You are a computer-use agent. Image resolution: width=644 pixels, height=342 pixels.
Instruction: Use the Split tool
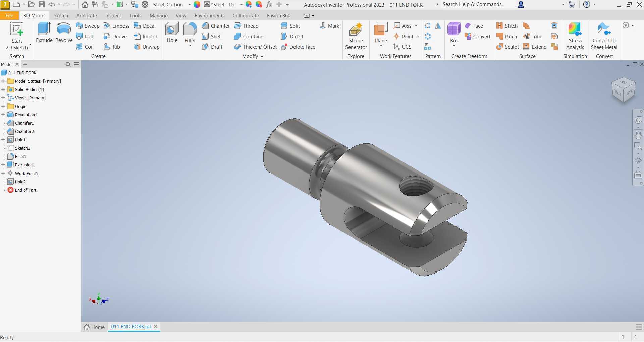(290, 26)
